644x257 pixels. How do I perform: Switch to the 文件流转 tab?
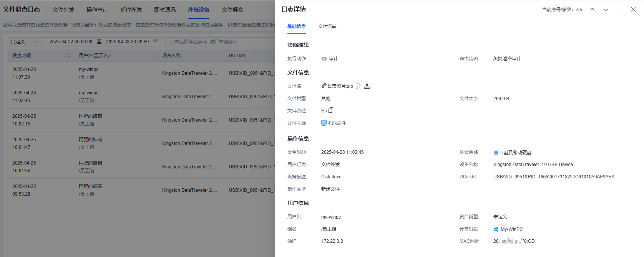327,26
